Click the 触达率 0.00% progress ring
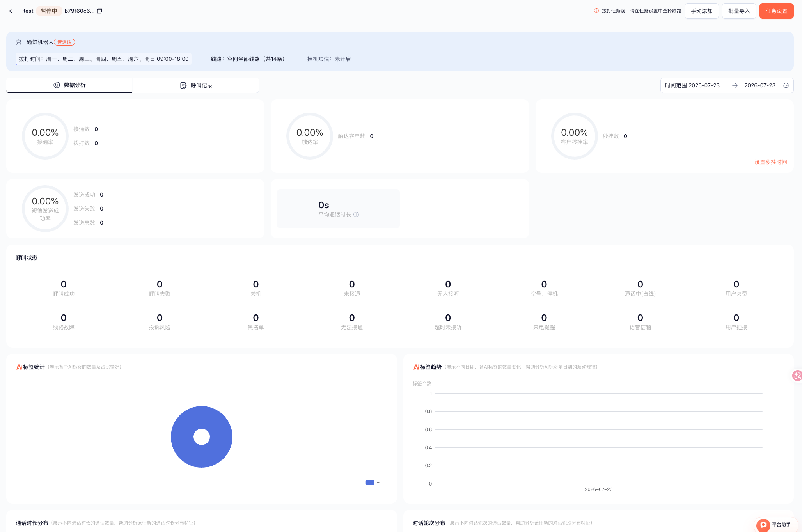Screen dimensions: 802x532 pyautogui.click(x=310, y=136)
